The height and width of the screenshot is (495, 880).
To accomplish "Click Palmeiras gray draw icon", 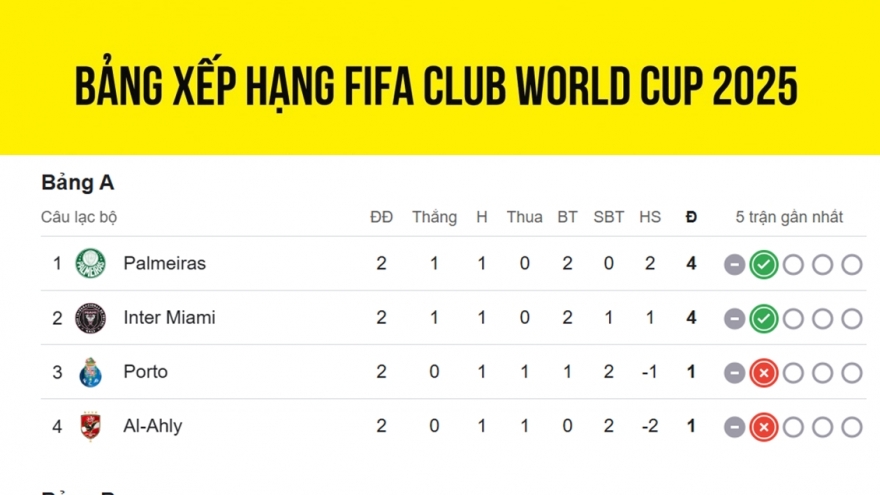I will click(x=735, y=265).
